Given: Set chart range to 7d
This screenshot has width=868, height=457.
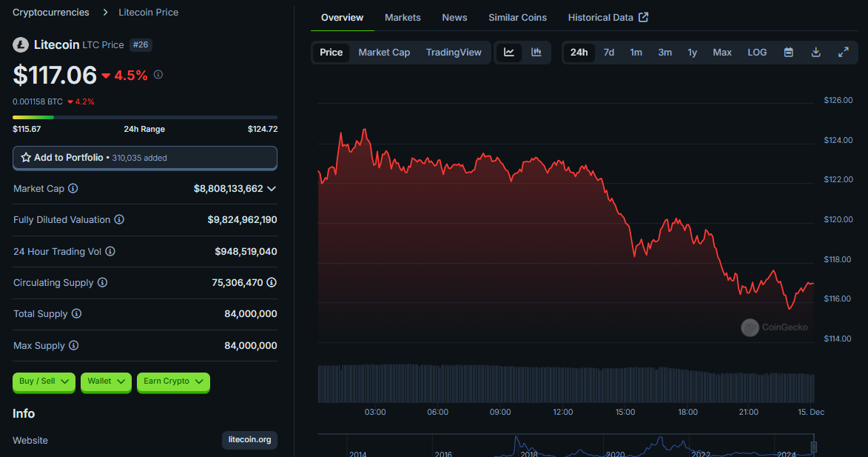Looking at the screenshot, I should click(x=609, y=52).
